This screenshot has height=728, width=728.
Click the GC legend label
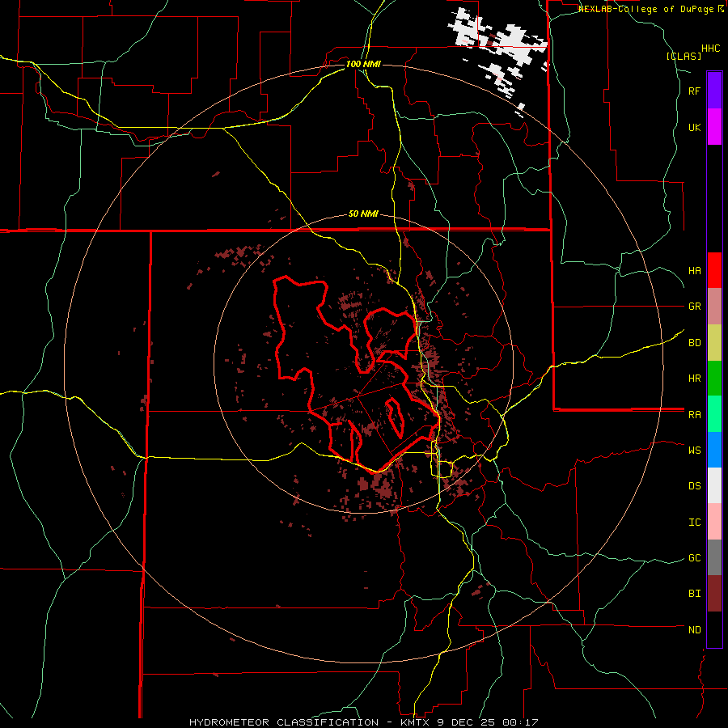tap(694, 558)
